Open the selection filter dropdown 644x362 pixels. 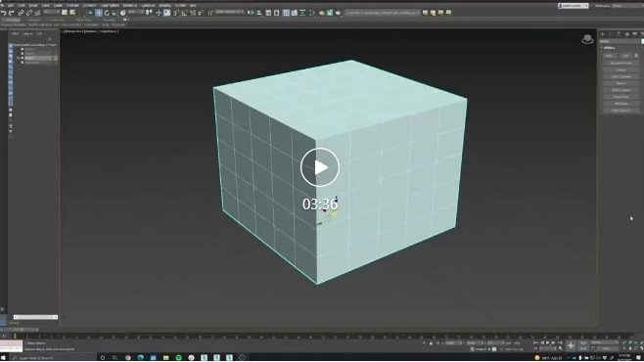tap(52, 13)
